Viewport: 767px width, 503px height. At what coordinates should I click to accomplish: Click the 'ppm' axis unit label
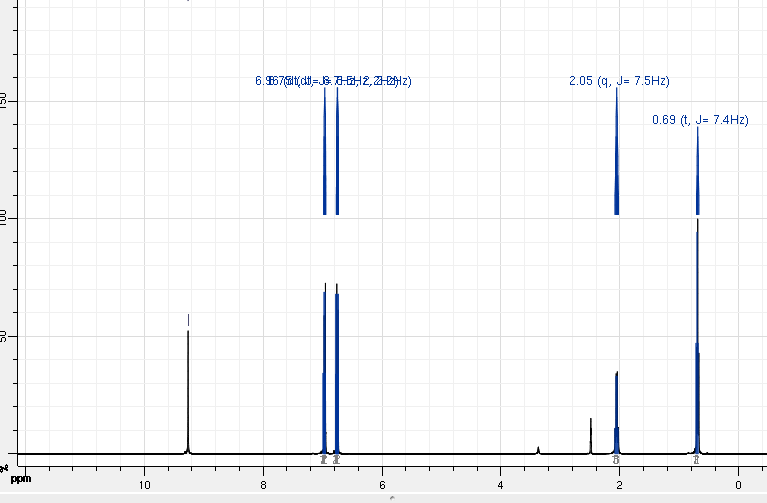(21, 479)
